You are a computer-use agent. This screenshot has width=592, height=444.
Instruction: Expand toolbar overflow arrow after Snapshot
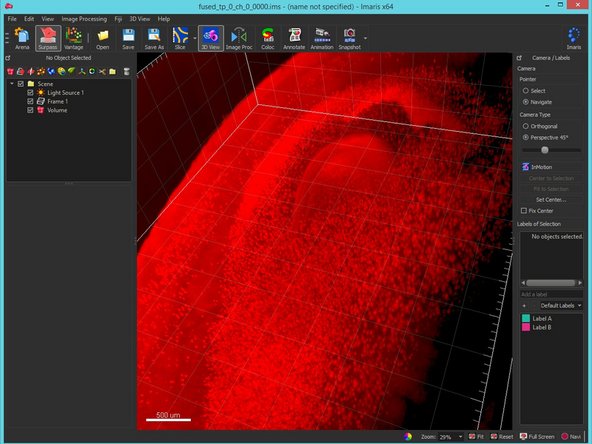(x=365, y=38)
